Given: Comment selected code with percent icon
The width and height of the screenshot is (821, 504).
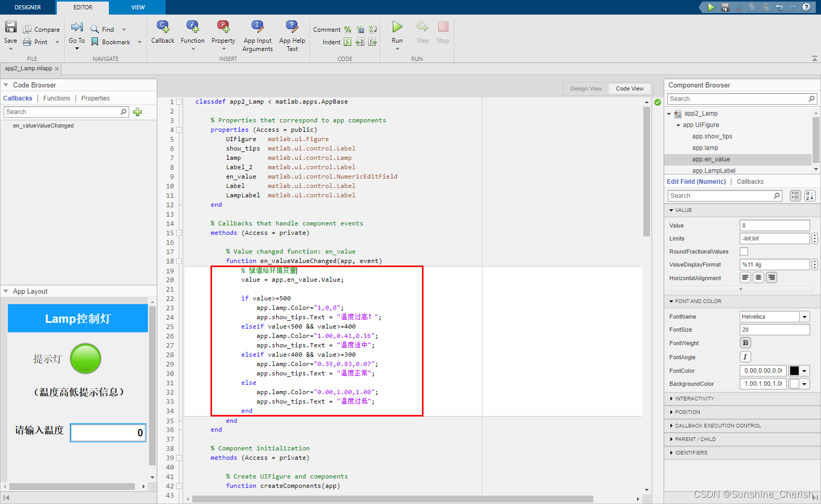Looking at the screenshot, I should pyautogui.click(x=347, y=30).
